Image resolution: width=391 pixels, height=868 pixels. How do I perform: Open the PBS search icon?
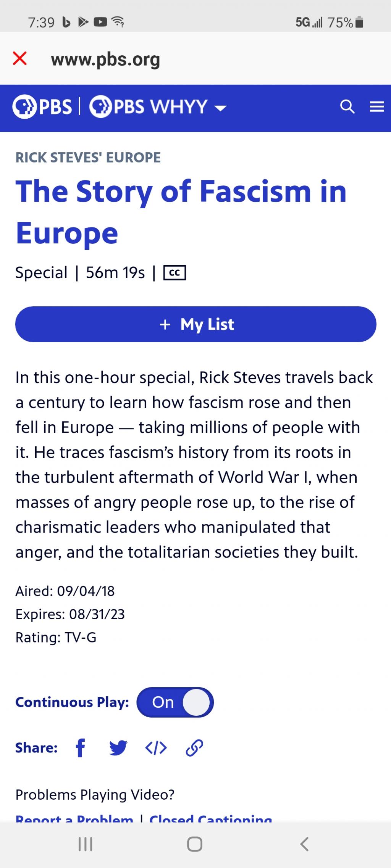click(x=347, y=107)
